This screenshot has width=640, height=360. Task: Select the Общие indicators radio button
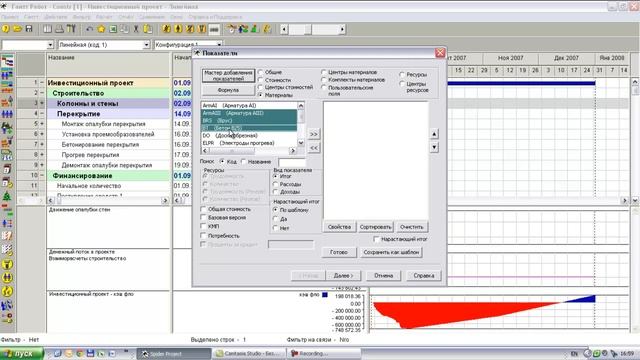pos(260,72)
